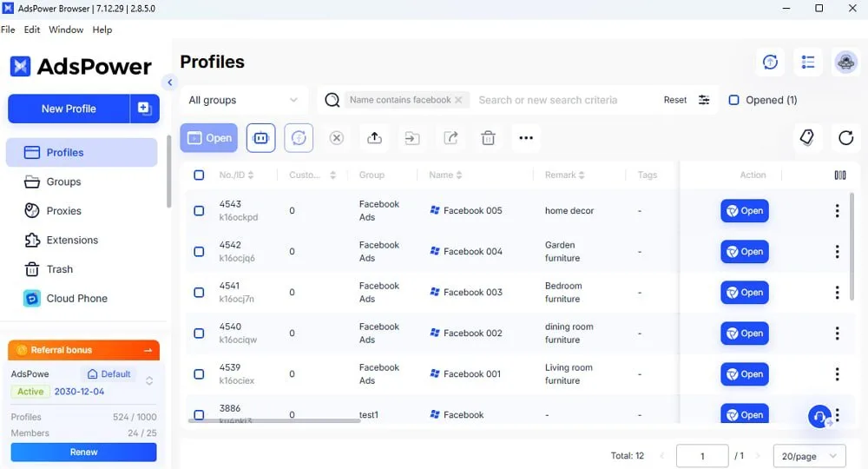The image size is (868, 469).
Task: Go to Profiles in sidebar
Action: coord(82,152)
